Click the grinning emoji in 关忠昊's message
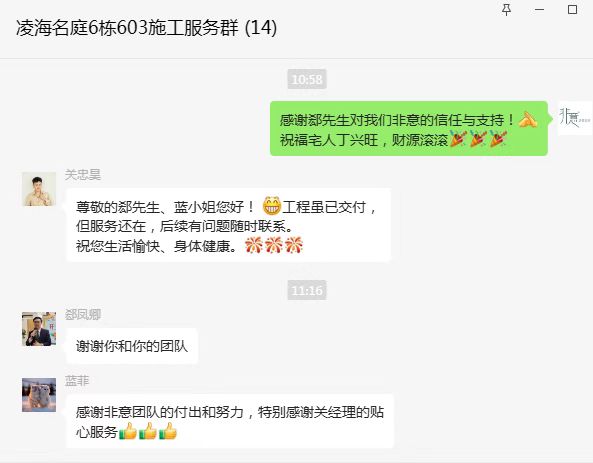593x463 pixels. click(x=272, y=206)
